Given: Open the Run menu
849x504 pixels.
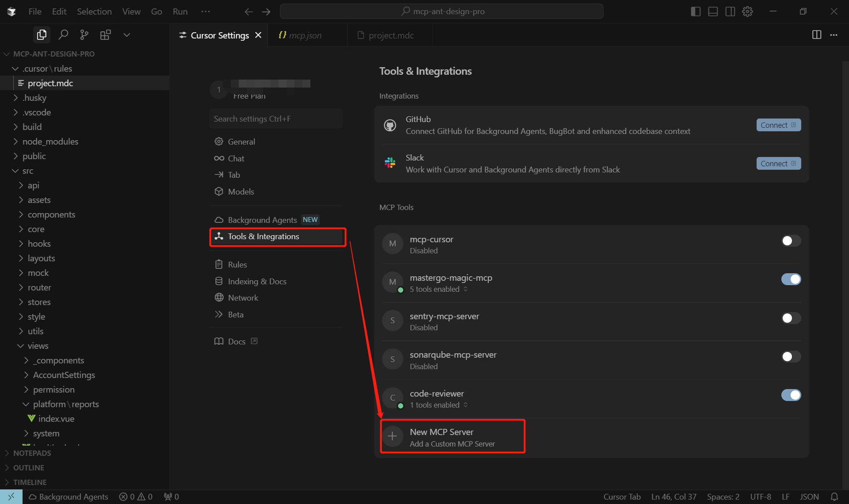Looking at the screenshot, I should (x=180, y=11).
